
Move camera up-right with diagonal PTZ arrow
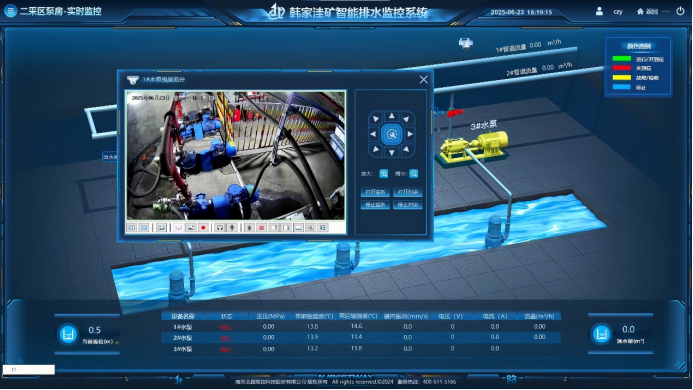coord(406,119)
